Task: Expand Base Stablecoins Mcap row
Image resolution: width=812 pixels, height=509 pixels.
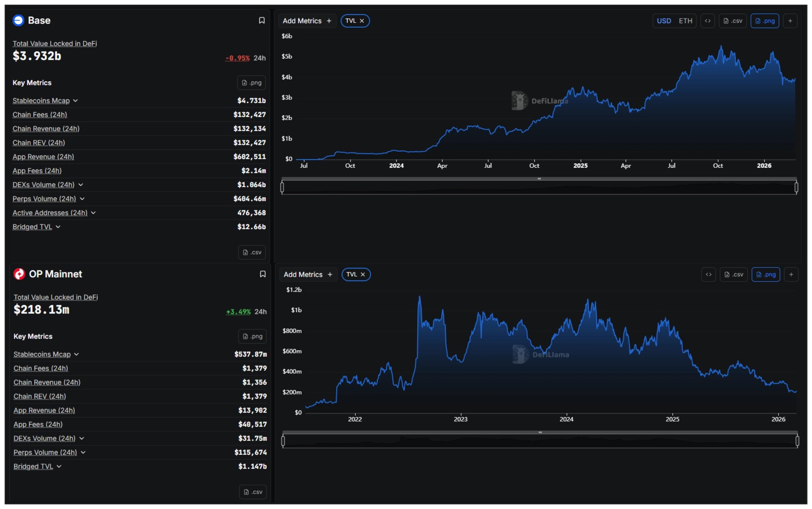Action: (x=75, y=101)
